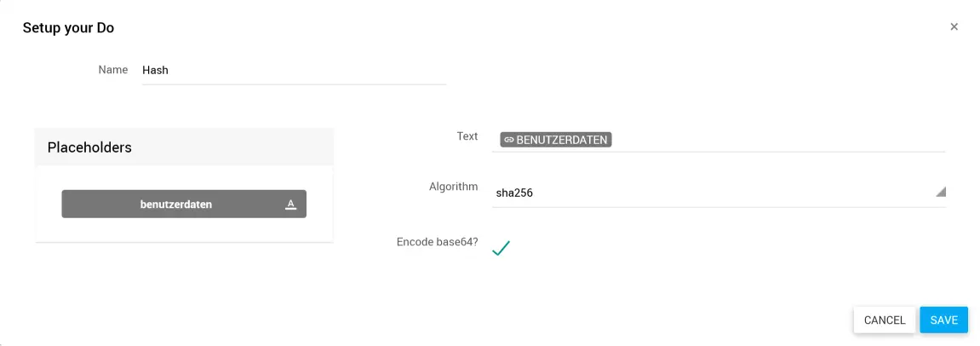Screen dimensions: 980x346
Task: Click the link icon in BENUTZERDATEN chip
Action: [x=509, y=140]
